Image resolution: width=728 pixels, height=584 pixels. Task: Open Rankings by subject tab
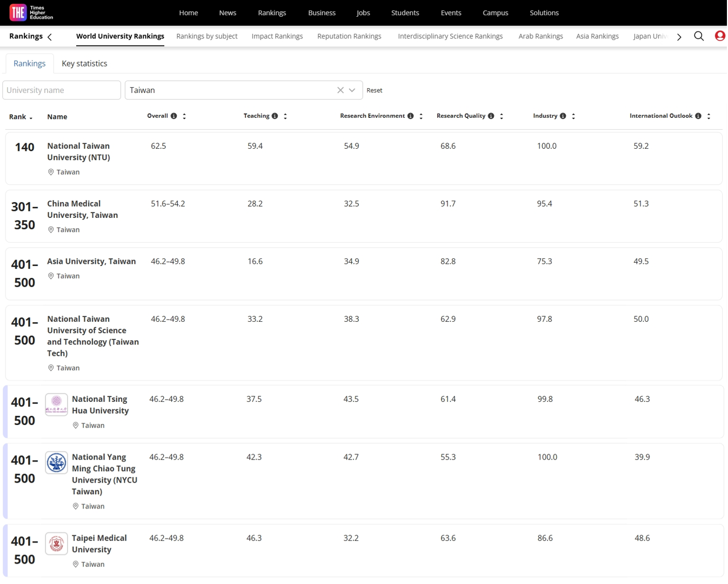pos(207,36)
